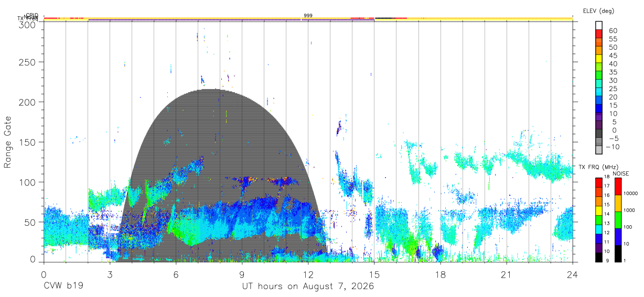Pick the blue TX FRQ swatch between 12 and 11

[598, 238]
